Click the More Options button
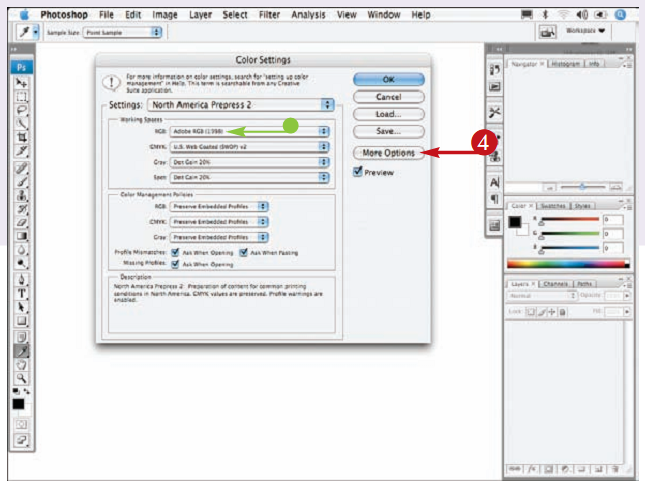Image resolution: width=645 pixels, height=489 pixels. [389, 153]
